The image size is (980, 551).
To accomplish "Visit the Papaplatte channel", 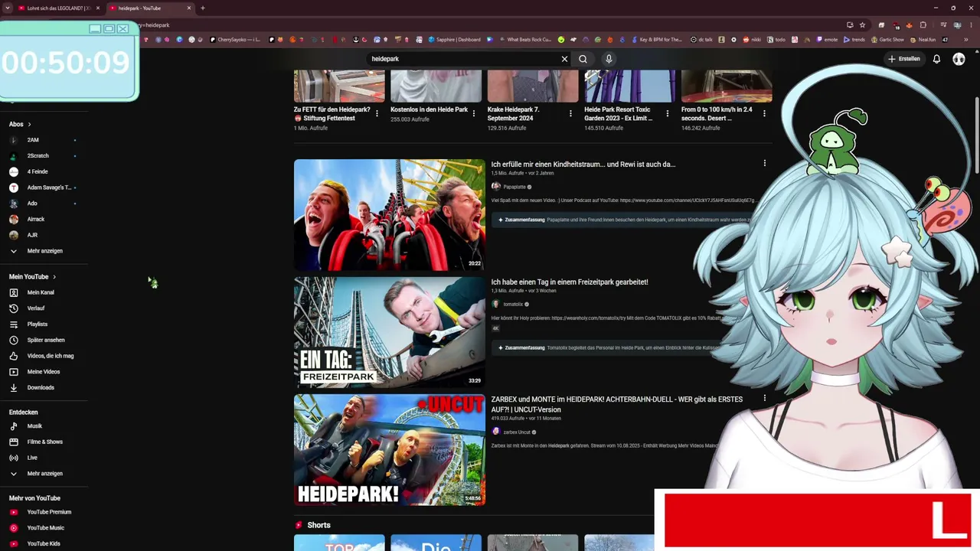I will (x=511, y=187).
